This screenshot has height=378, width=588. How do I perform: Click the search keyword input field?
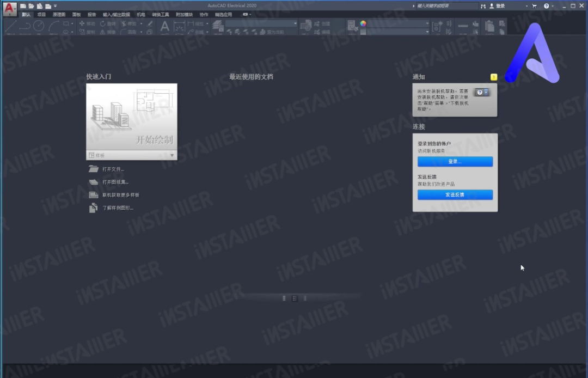448,6
